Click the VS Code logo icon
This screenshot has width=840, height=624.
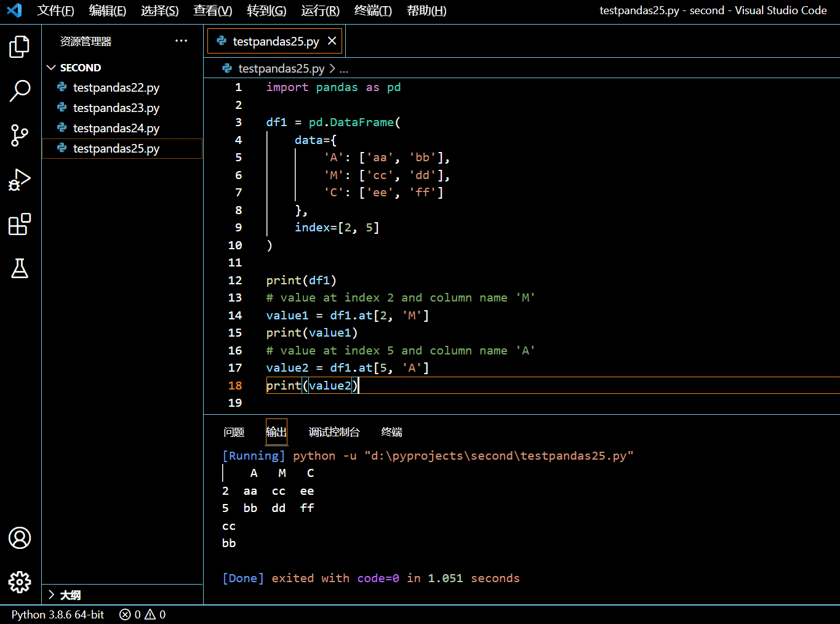tap(14, 10)
